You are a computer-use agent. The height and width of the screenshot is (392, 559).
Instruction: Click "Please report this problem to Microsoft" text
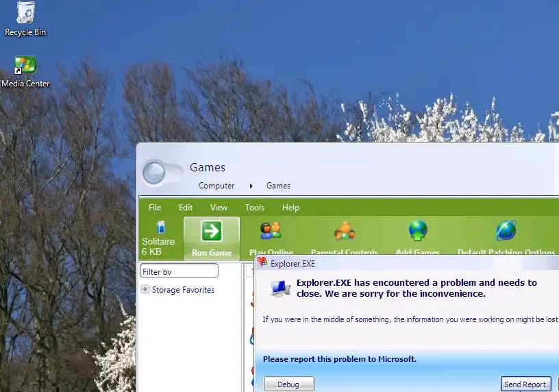339,359
